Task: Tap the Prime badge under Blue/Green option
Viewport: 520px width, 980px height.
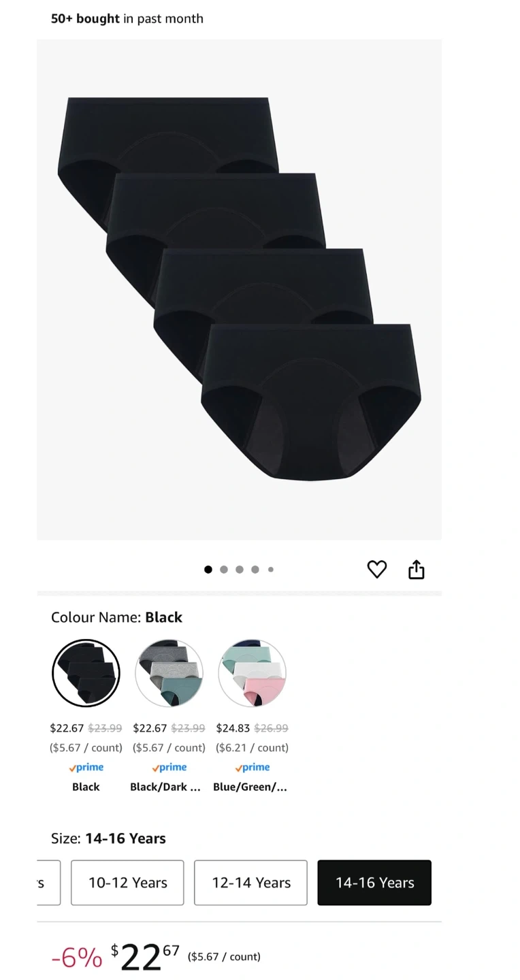Action: pyautogui.click(x=252, y=768)
